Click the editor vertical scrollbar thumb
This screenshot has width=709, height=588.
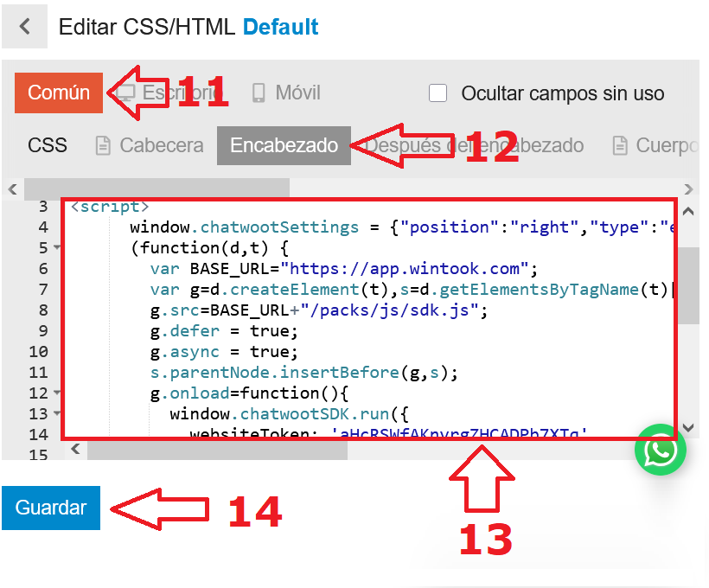tap(689, 285)
